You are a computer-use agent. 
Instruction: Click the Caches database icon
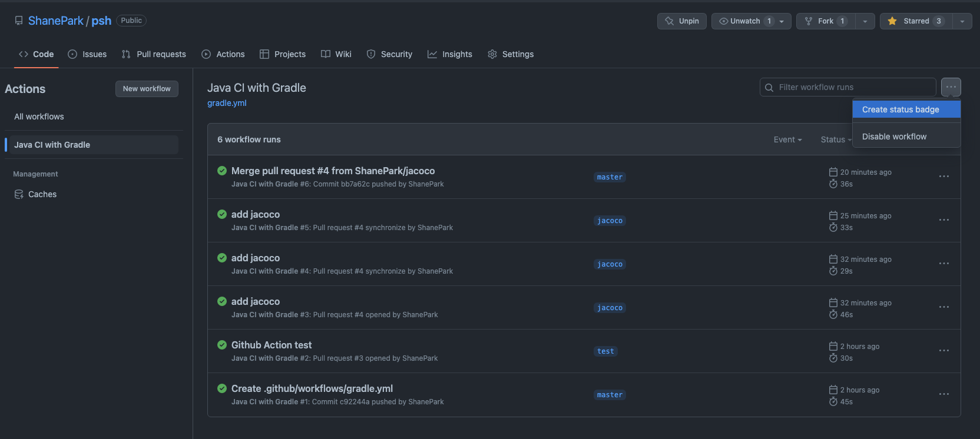coord(19,194)
